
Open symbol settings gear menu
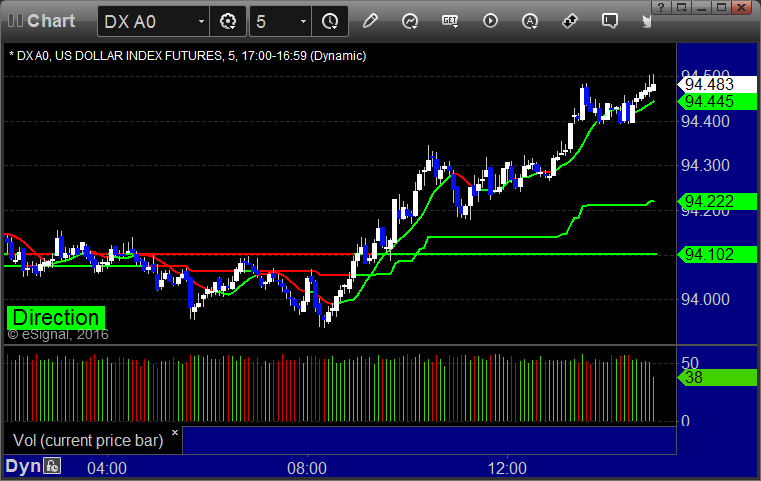coord(228,21)
